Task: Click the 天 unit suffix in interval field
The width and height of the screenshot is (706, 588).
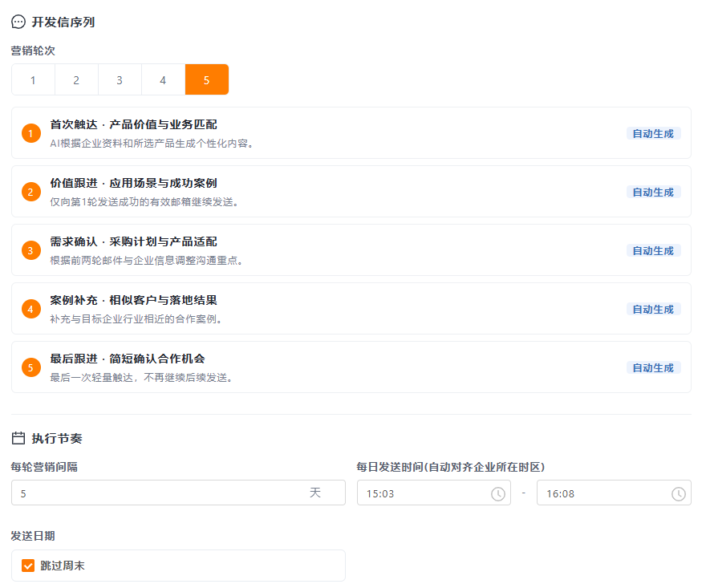Action: pos(315,493)
